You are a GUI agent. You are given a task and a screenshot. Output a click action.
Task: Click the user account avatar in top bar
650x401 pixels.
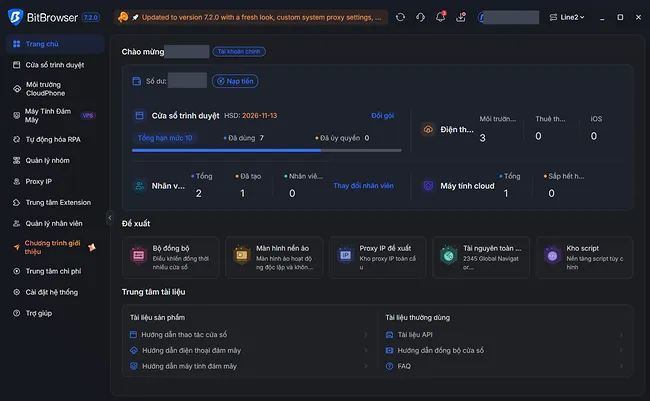pyautogui.click(x=481, y=17)
